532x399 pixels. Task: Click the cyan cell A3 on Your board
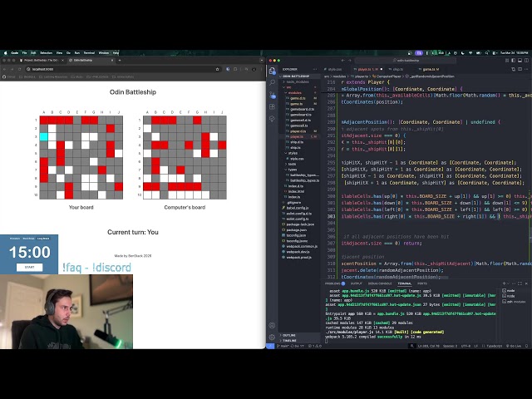(x=44, y=136)
